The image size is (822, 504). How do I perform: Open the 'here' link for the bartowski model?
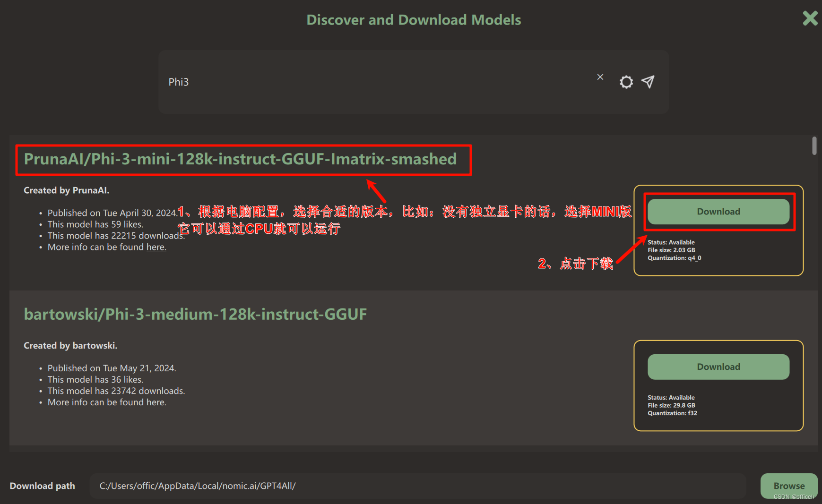(156, 402)
